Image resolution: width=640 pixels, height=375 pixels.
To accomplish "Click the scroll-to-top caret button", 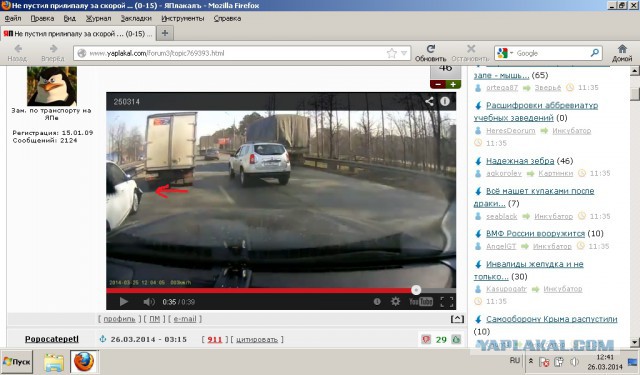I will pos(457,319).
